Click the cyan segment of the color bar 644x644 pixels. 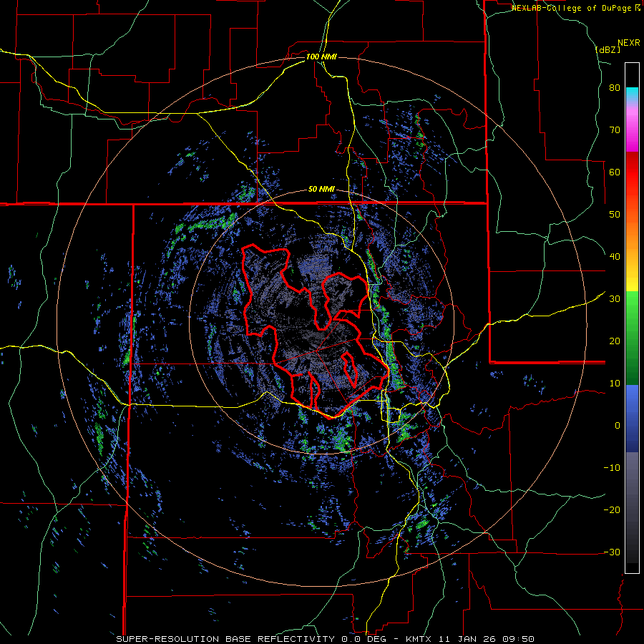(x=632, y=94)
